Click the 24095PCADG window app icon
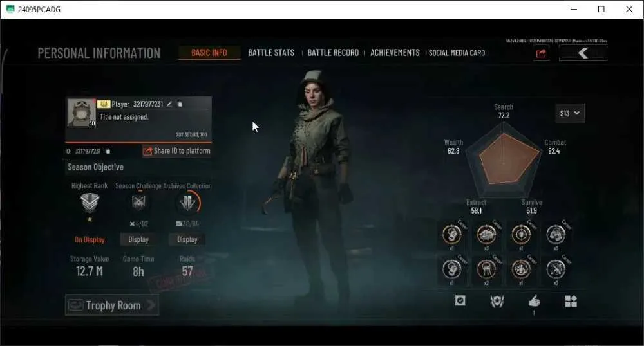Screen dimensions: 644x346 click(10, 9)
